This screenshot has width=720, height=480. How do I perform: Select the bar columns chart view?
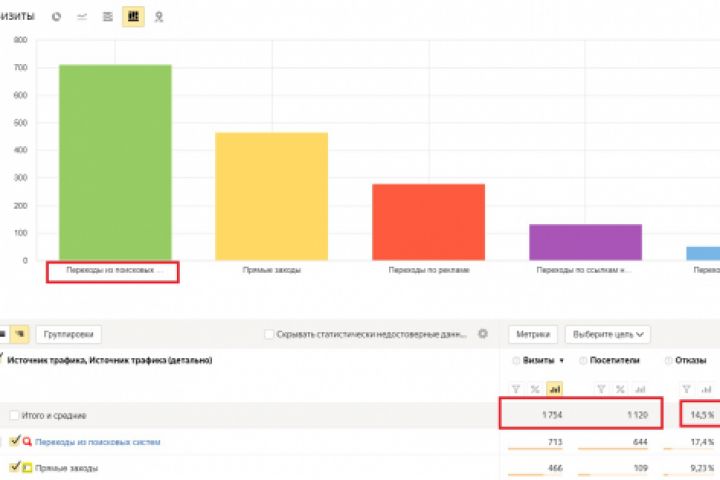[x=133, y=17]
